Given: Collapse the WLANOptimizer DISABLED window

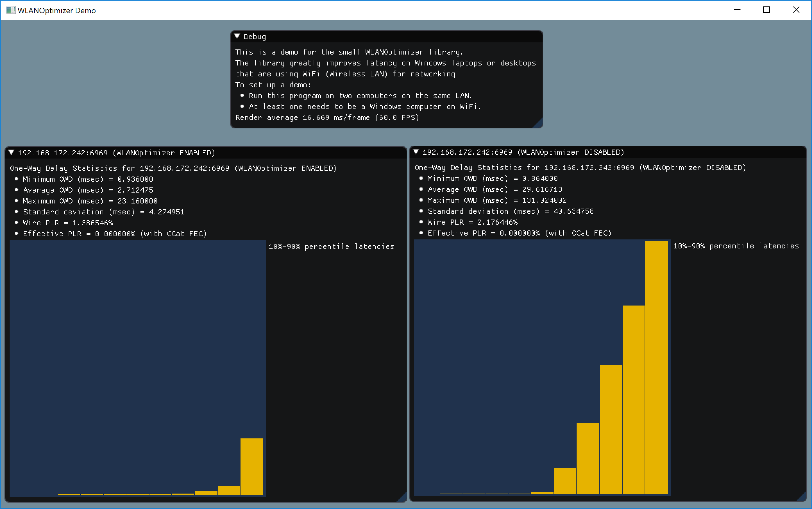Looking at the screenshot, I should (x=416, y=152).
